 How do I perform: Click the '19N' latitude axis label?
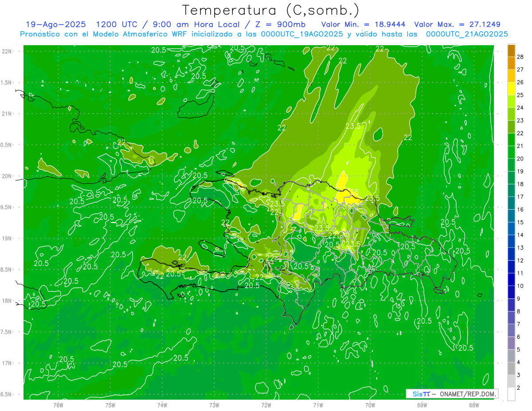(7, 239)
